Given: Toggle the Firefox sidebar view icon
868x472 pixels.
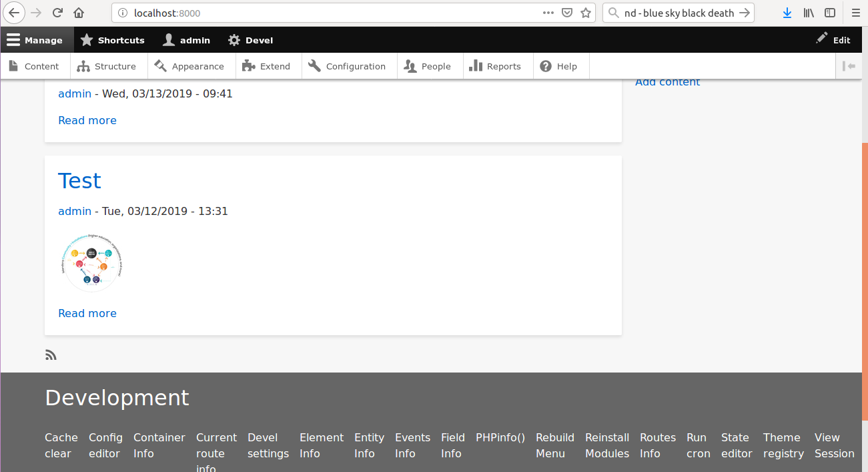Looking at the screenshot, I should click(829, 13).
